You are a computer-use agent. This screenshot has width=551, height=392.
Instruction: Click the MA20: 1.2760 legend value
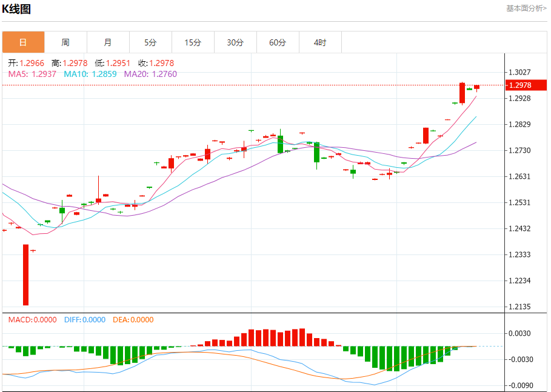tap(150, 74)
